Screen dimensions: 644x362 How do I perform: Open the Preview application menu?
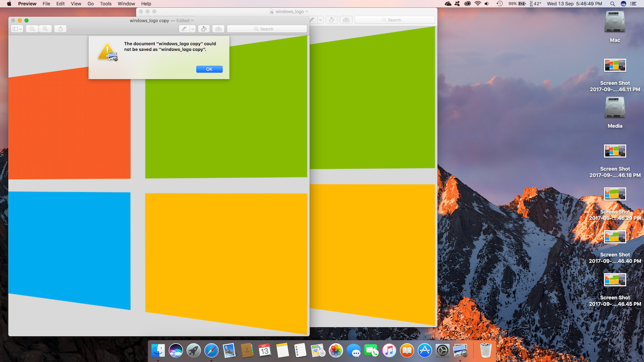[x=27, y=4]
